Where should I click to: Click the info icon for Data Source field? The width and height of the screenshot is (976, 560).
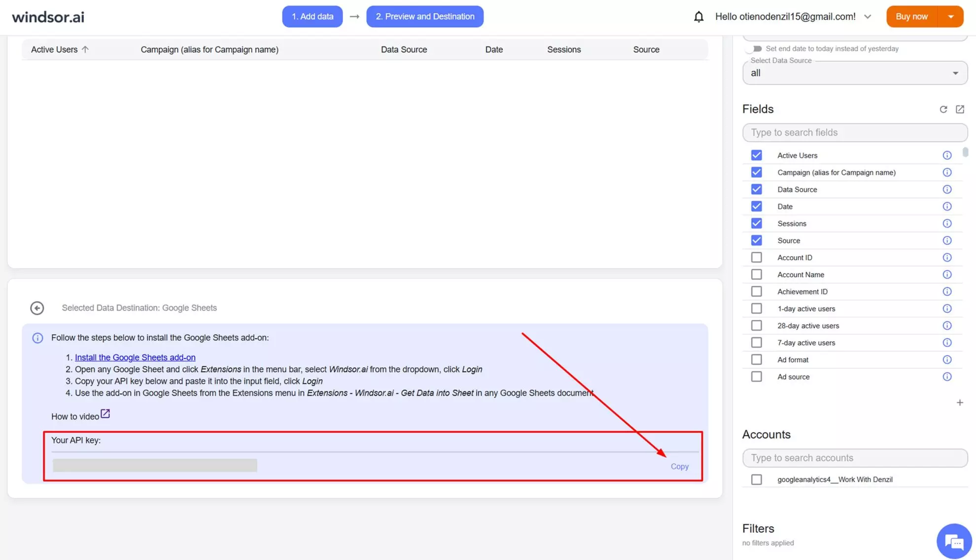(x=947, y=189)
